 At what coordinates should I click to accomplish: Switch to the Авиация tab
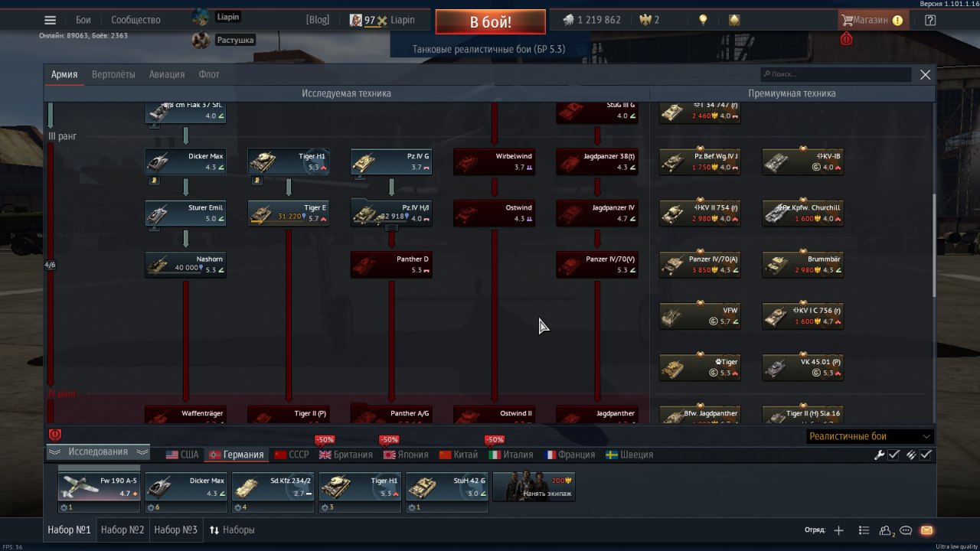pos(167,74)
